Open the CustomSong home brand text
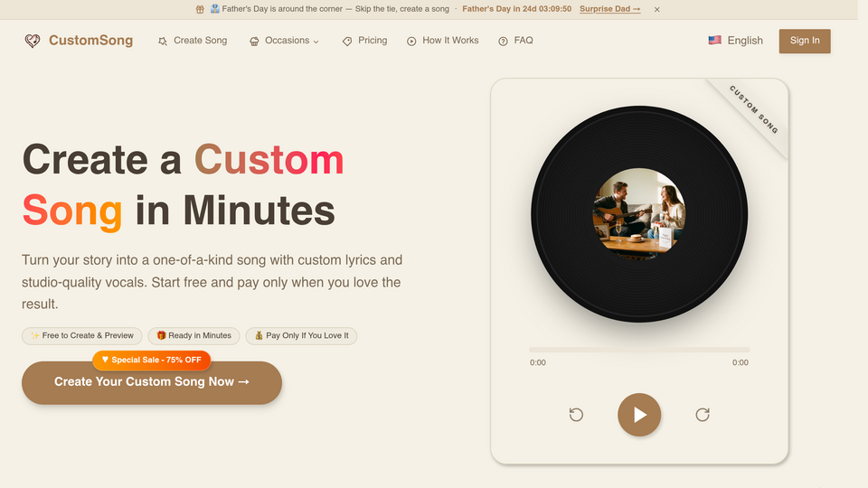868x488 pixels. pos(90,41)
